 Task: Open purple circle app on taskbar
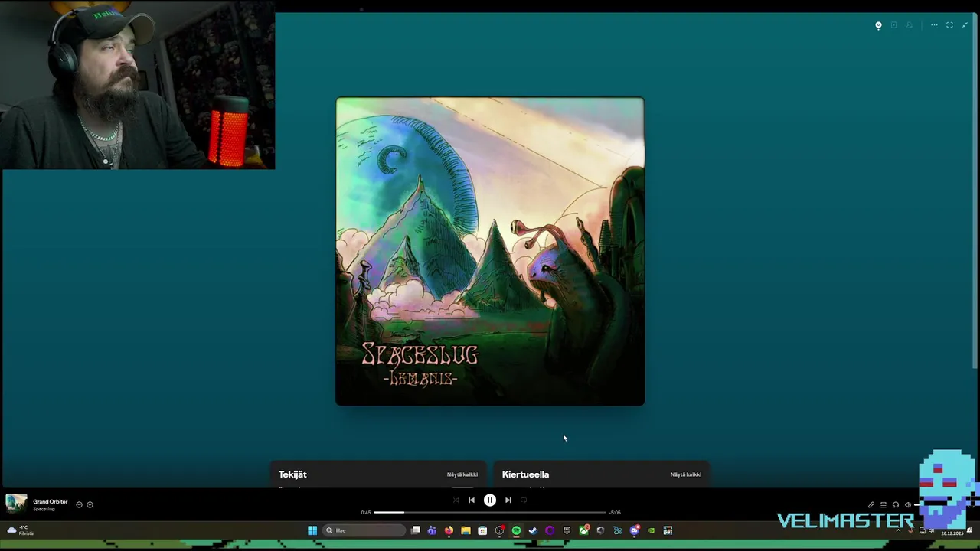550,530
